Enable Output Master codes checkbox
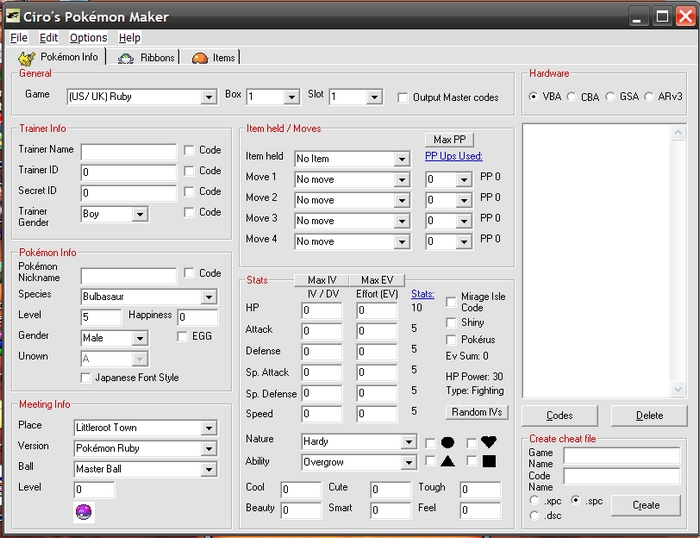Image resolution: width=700 pixels, height=538 pixels. tap(403, 97)
